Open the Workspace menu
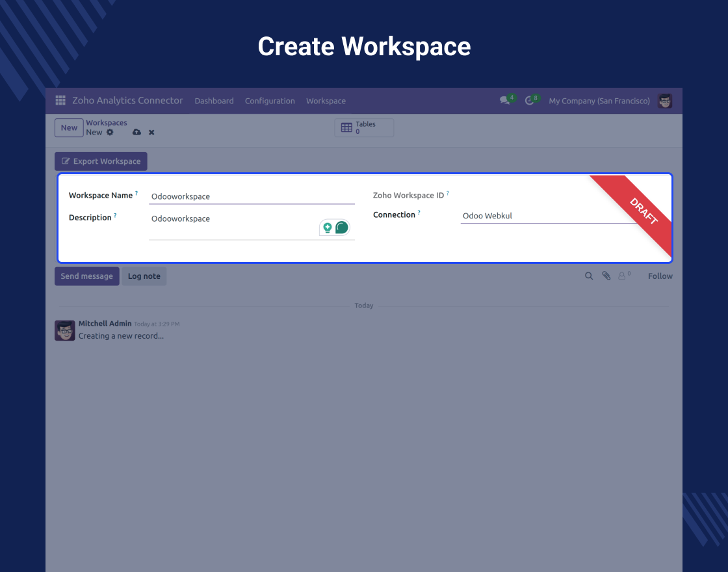This screenshot has height=572, width=728. 326,101
